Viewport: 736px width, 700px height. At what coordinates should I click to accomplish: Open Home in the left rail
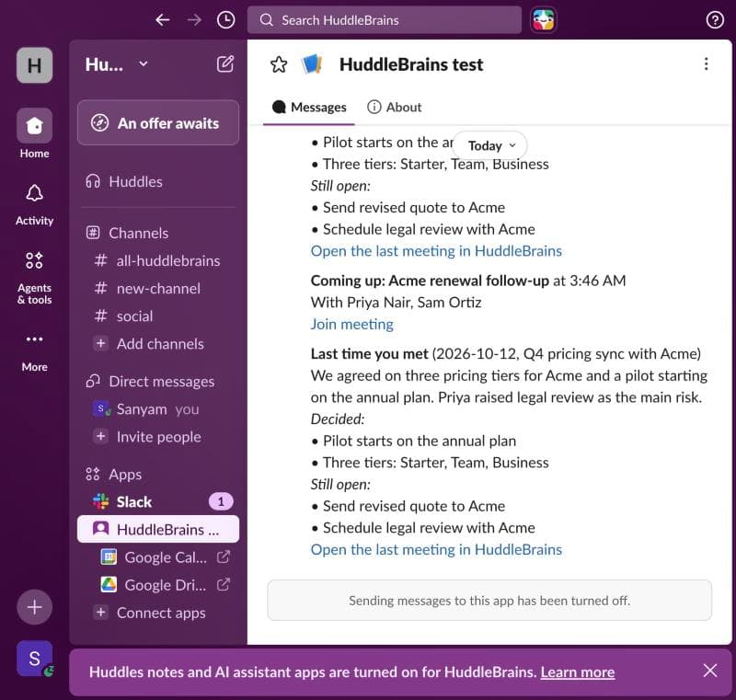(34, 133)
